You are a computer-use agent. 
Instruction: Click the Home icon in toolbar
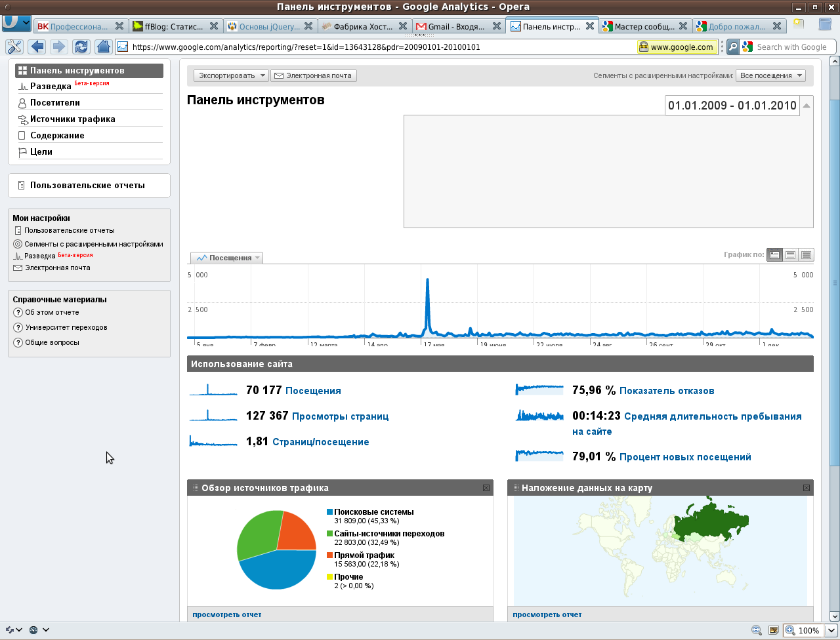(x=103, y=47)
